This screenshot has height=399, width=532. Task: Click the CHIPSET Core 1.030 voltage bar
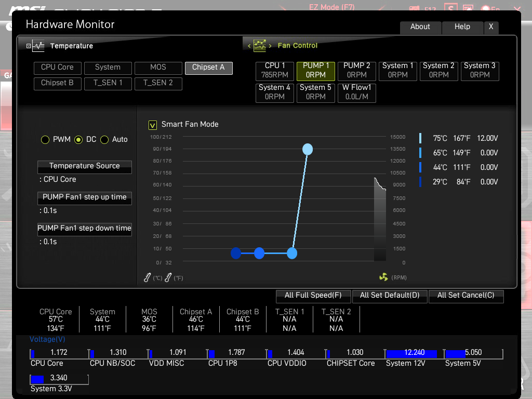355,353
